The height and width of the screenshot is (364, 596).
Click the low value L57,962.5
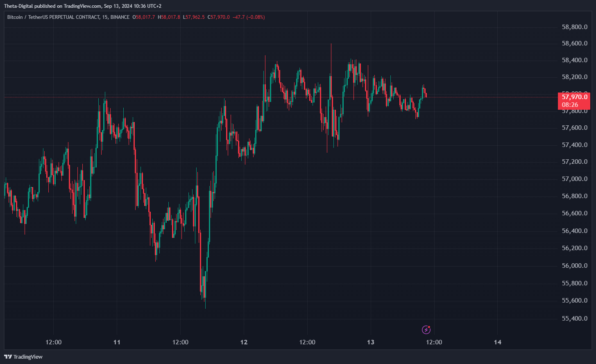[194, 17]
